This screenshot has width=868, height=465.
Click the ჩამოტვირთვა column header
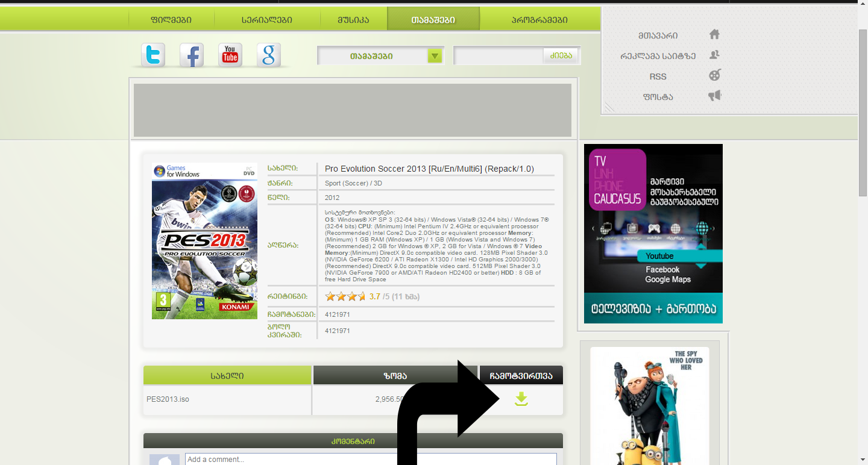click(x=521, y=375)
